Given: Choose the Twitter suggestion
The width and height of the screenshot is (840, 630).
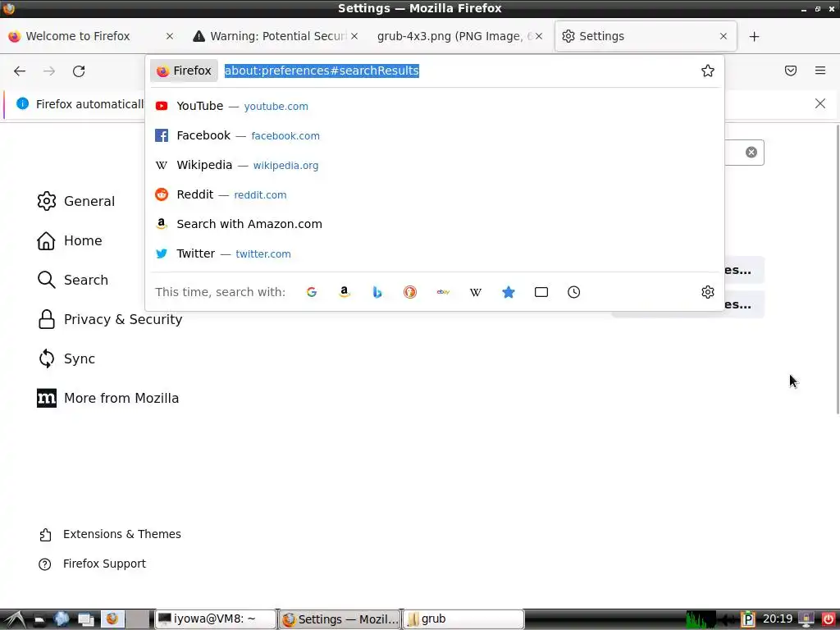Looking at the screenshot, I should point(435,253).
